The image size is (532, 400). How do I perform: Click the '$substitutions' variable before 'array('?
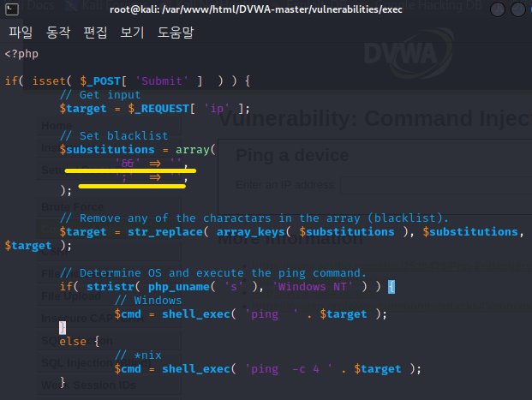[x=107, y=150]
